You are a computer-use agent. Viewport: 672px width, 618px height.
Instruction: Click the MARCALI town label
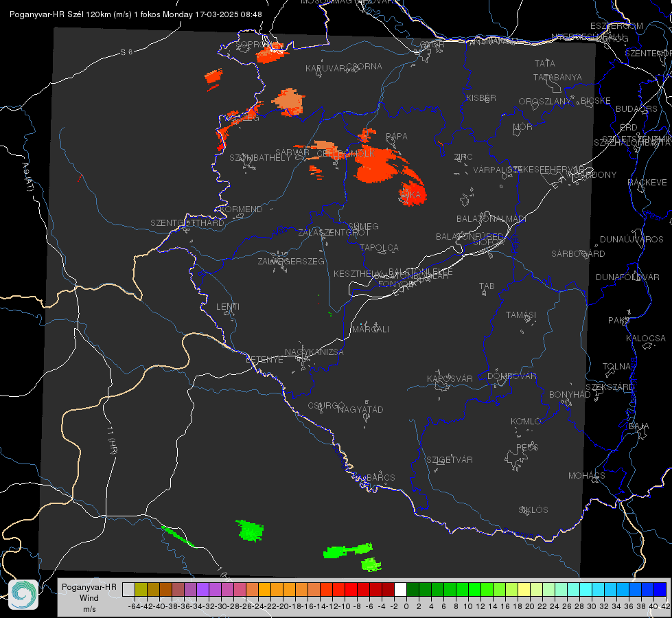coord(371,330)
